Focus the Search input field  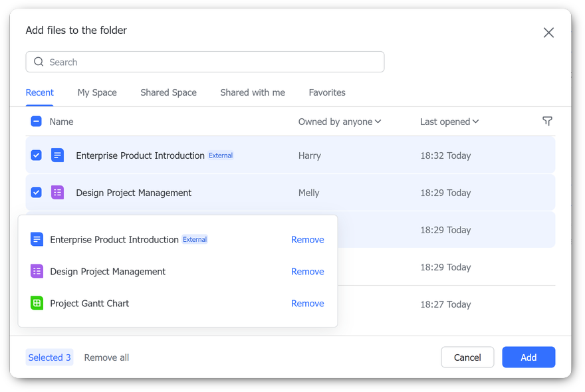click(x=213, y=62)
